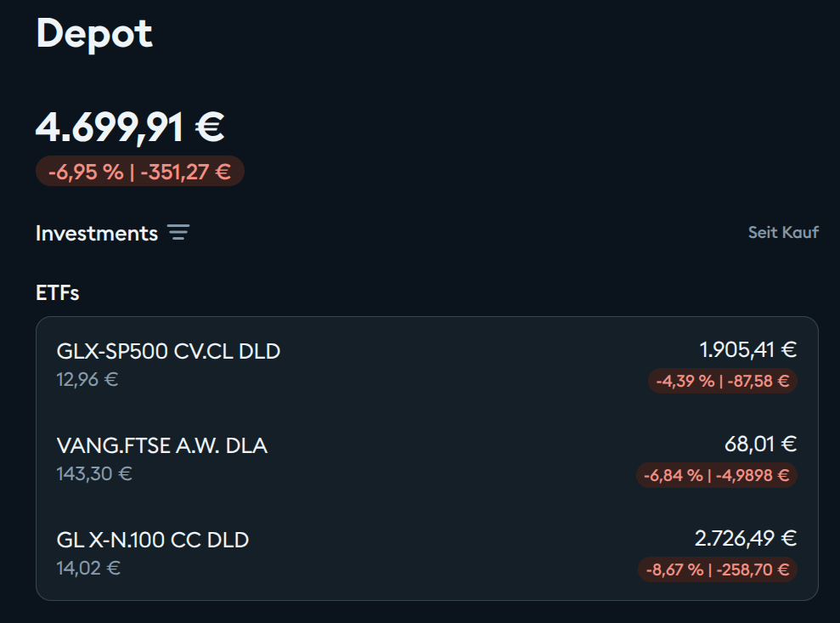Viewport: 840px width, 623px height.
Task: Toggle the Seit Kauf performance period
Action: (x=783, y=232)
